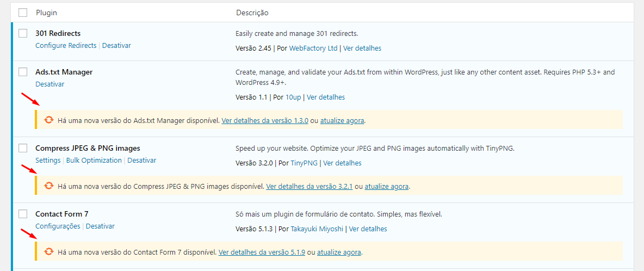The image size is (644, 271).
Task: View details of the 301 Redirects plugin
Action: pos(362,48)
